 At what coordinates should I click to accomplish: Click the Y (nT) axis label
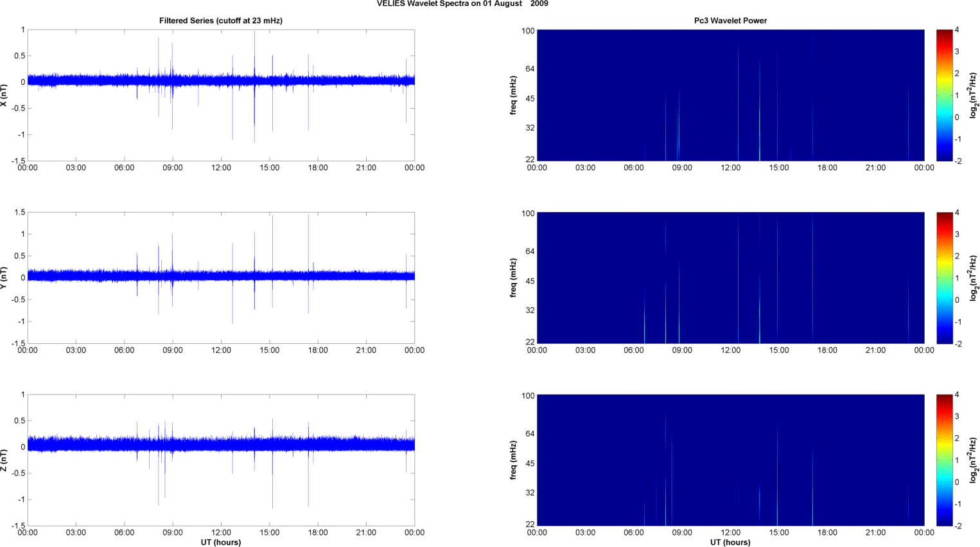click(x=4, y=278)
